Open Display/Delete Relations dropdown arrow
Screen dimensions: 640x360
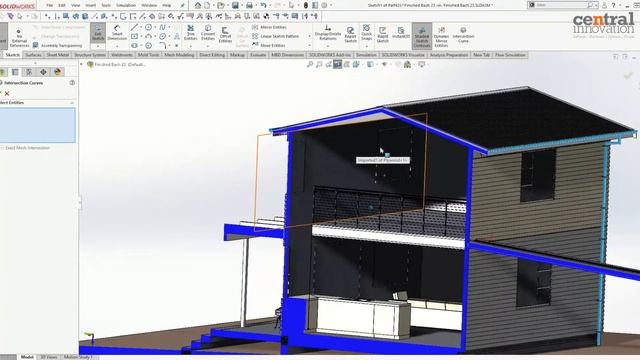click(x=327, y=46)
